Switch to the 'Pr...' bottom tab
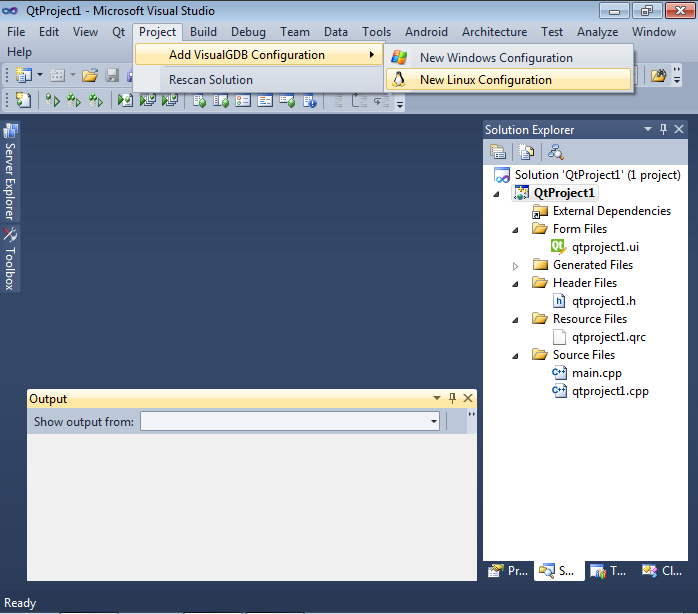The image size is (698, 614). 508,571
